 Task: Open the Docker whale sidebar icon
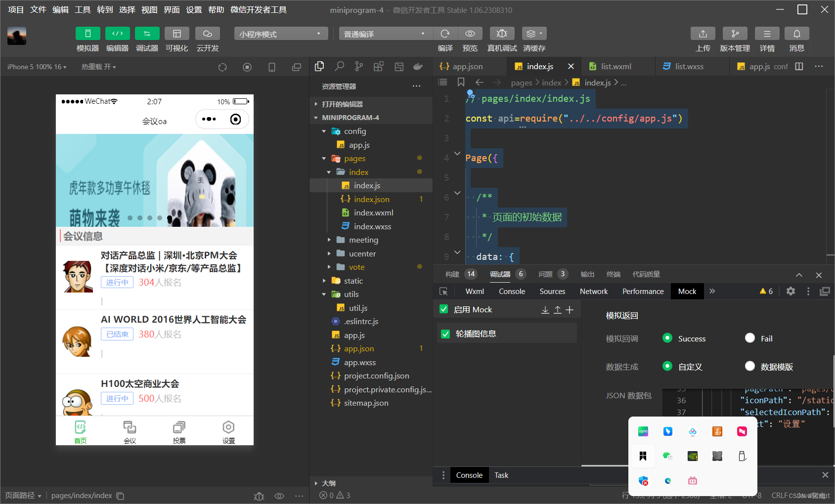tap(418, 66)
